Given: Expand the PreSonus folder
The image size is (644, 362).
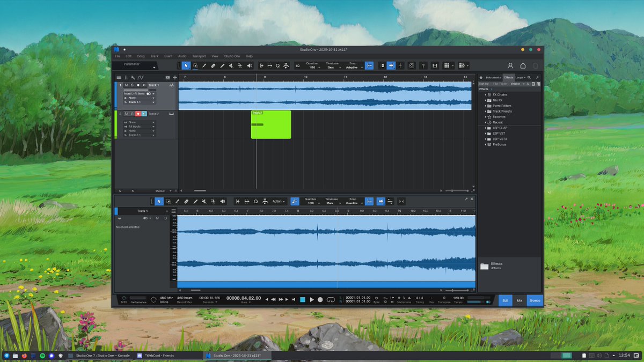Looking at the screenshot, I should click(x=485, y=144).
